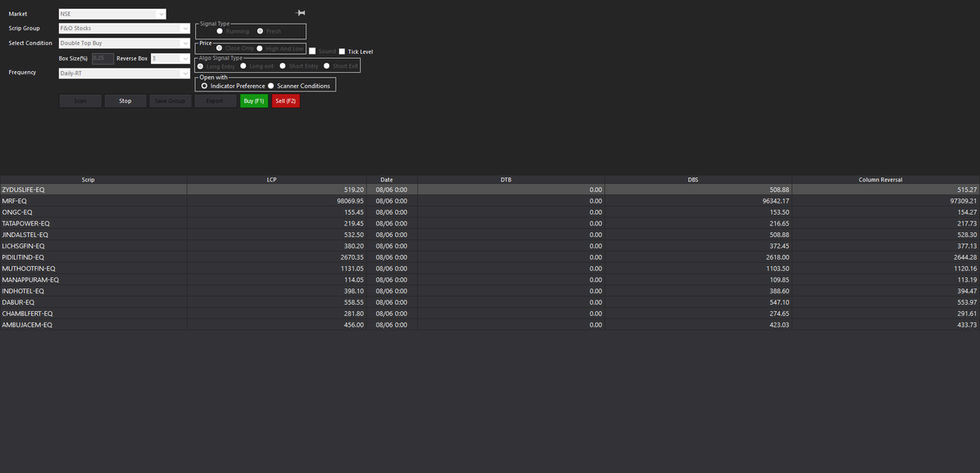Enable the Sound checkbox
This screenshot has height=473, width=980.
(x=312, y=51)
